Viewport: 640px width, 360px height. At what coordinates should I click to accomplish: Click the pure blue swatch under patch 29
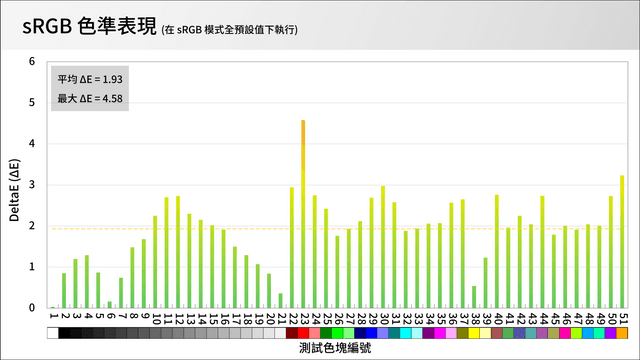(371, 333)
